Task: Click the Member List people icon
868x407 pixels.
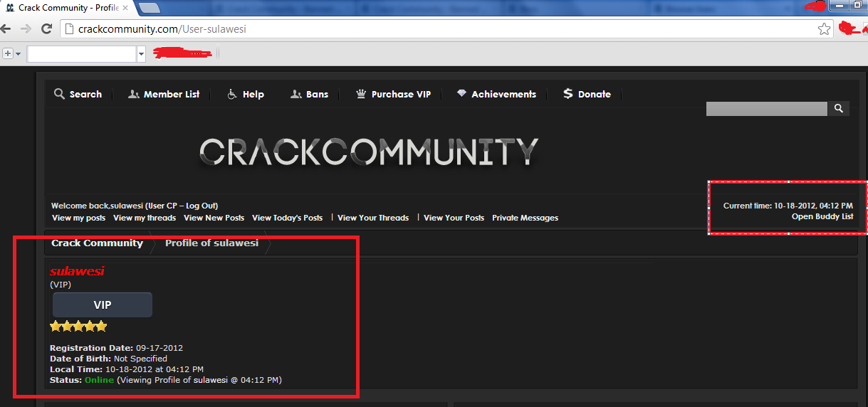Action: (x=133, y=94)
